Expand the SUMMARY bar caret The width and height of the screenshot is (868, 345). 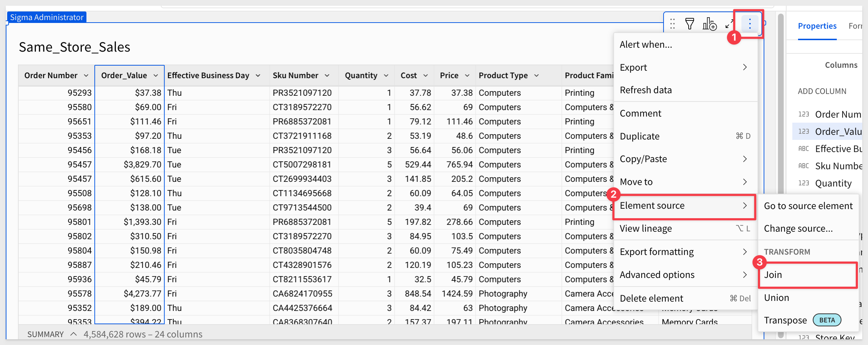(x=74, y=334)
